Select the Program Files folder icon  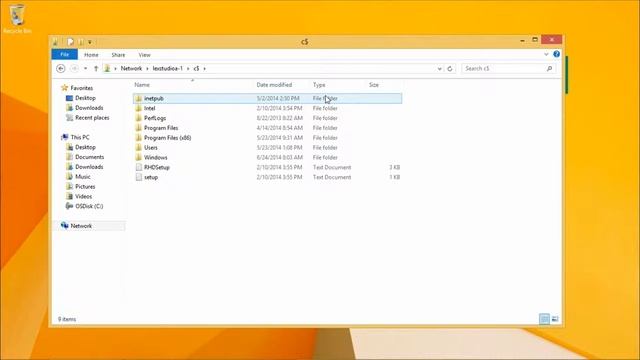pos(138,128)
